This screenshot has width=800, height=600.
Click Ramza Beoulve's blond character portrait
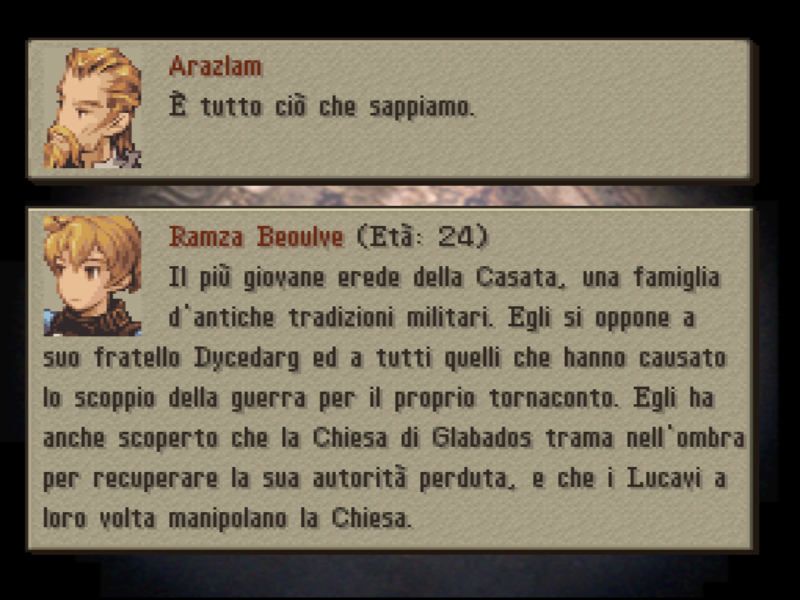pos(92,276)
